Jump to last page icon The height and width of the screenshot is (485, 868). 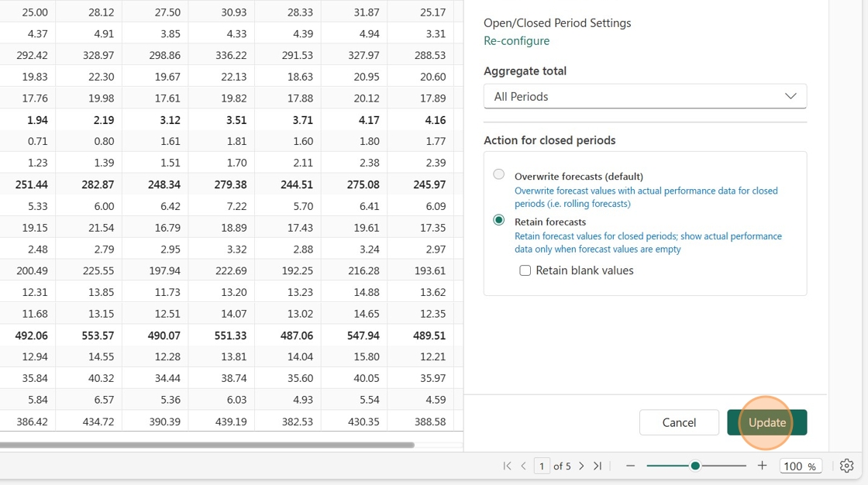click(x=598, y=466)
